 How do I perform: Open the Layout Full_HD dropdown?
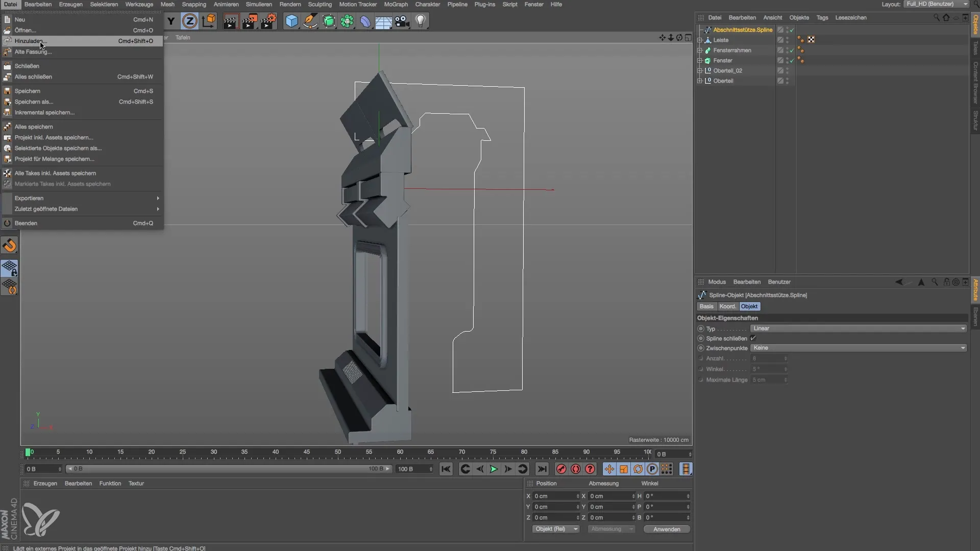tap(936, 4)
